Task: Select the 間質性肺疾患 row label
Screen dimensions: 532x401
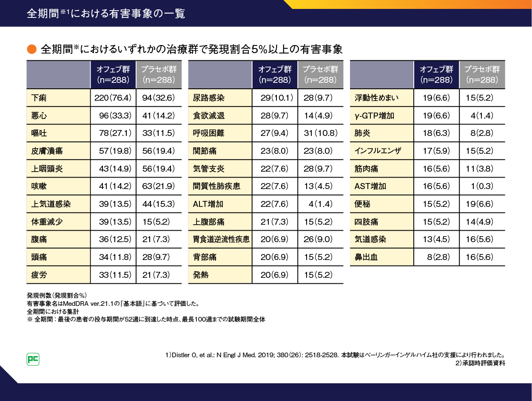Action: tap(216, 186)
